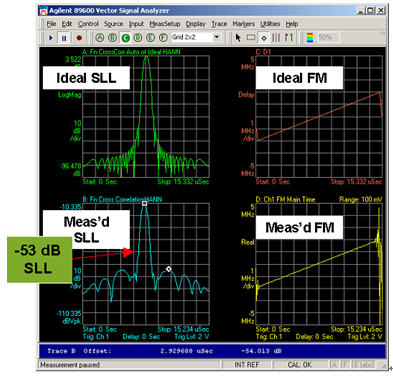The width and height of the screenshot is (393, 377).
Task: Click the CAL: OK status indicator
Action: [299, 365]
